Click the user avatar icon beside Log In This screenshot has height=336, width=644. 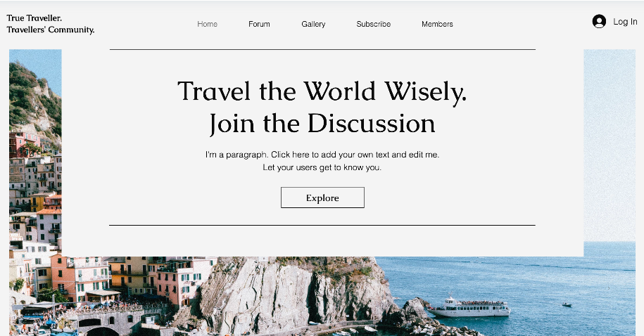point(599,21)
